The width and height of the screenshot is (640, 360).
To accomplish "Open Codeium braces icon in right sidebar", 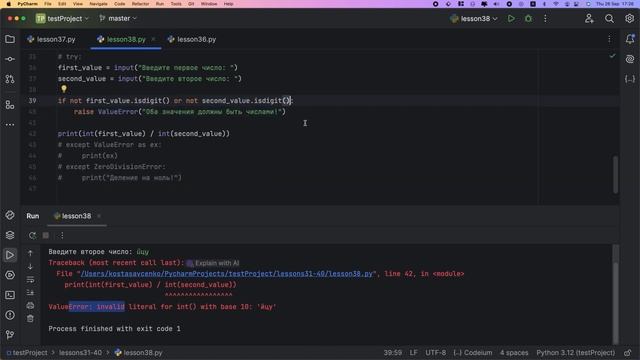I will tap(630, 79).
